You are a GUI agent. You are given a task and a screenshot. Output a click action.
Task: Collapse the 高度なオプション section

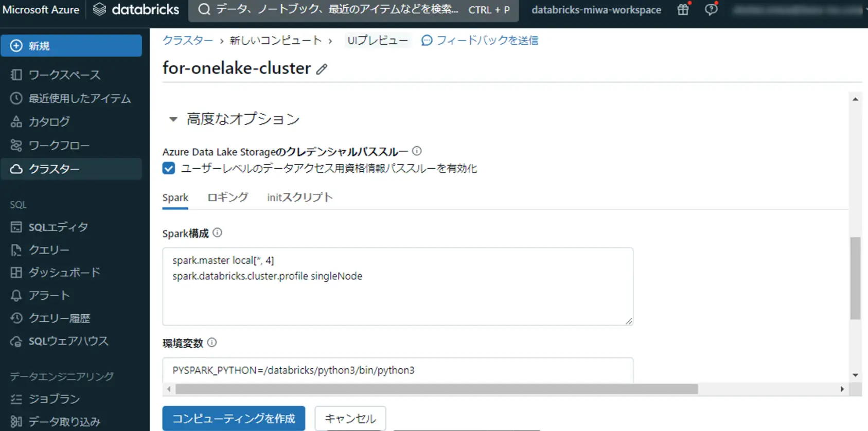point(173,119)
